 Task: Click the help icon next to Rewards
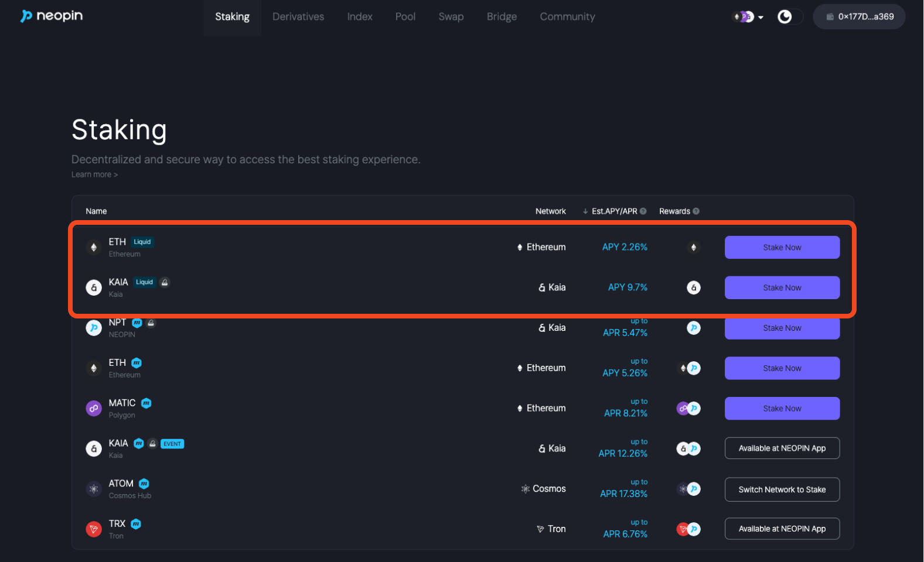tap(696, 211)
